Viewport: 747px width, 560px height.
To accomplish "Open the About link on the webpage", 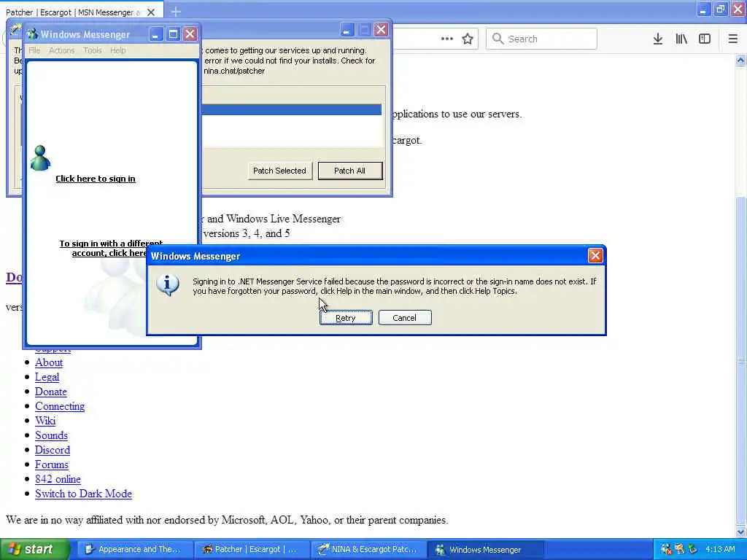I will (49, 362).
